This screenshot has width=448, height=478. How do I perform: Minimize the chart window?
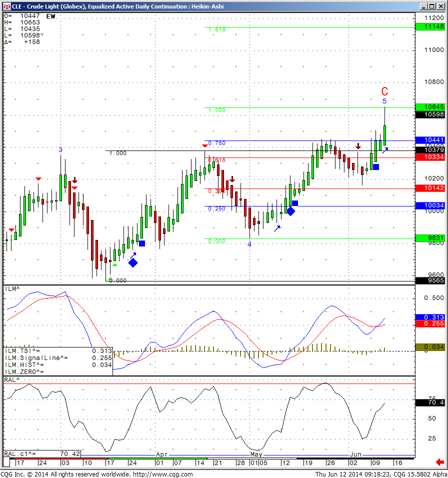422,6
